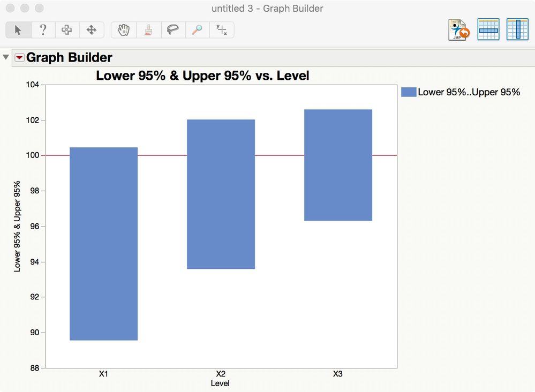The height and width of the screenshot is (392, 535).
Task: Click the Level x-axis label
Action: tap(220, 383)
